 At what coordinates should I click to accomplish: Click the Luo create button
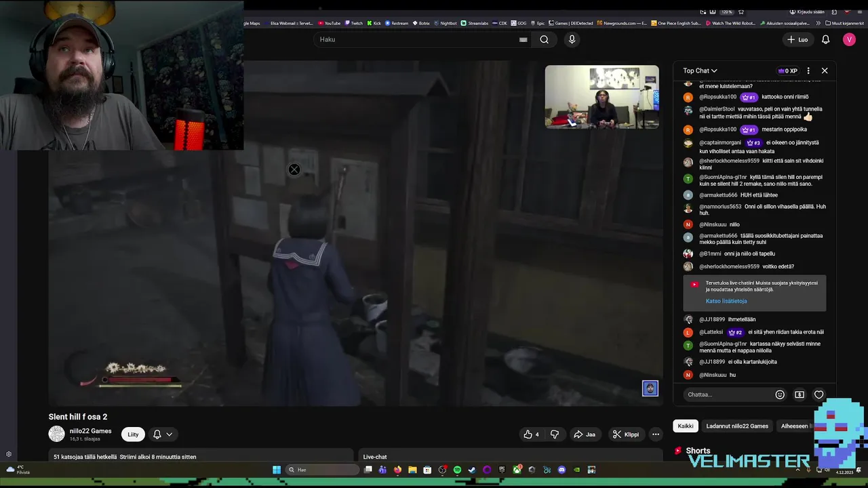tap(797, 39)
